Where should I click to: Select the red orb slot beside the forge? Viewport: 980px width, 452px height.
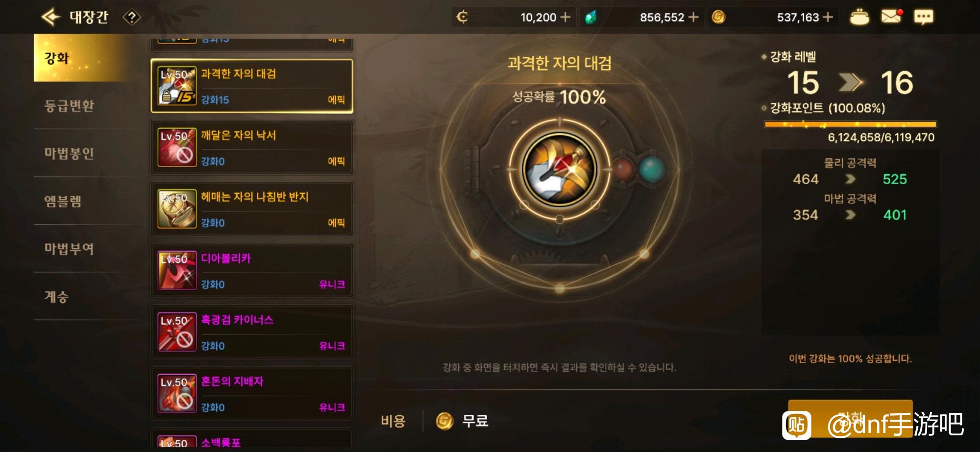tap(623, 169)
